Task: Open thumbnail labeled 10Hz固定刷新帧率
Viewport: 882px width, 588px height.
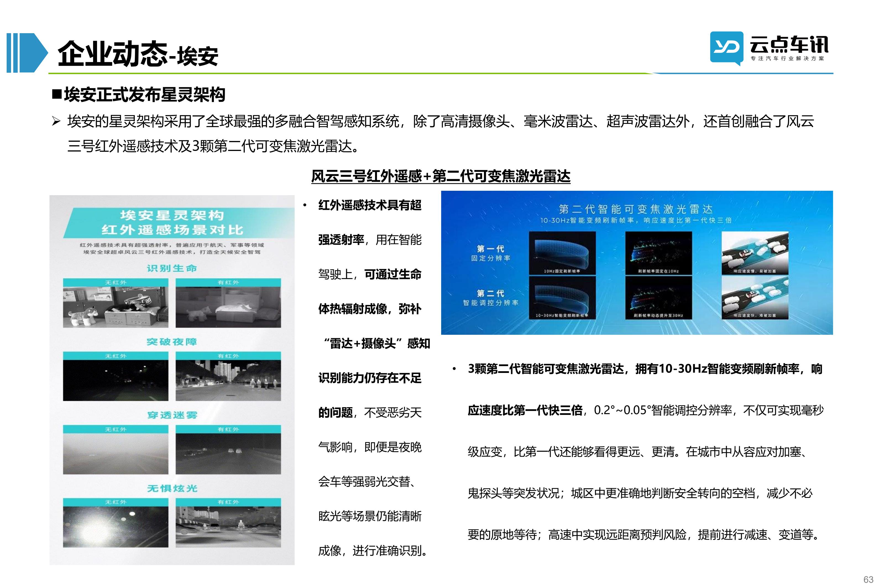Action: tap(562, 253)
